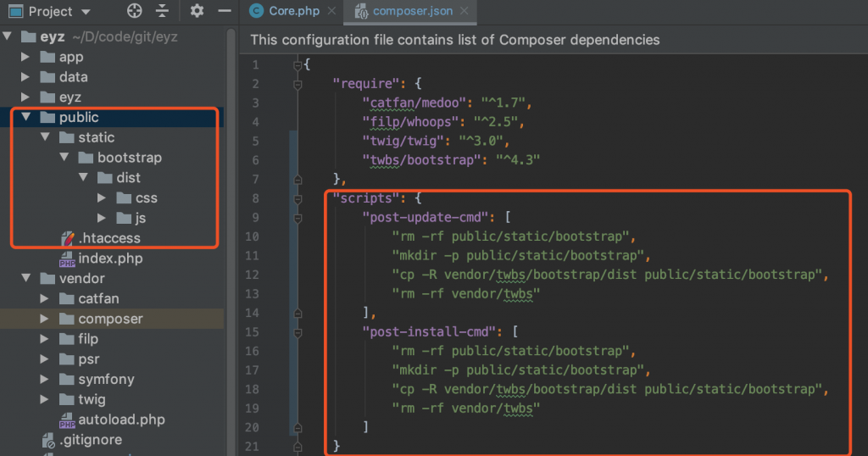Select the public folder row
Image resolution: width=868 pixels, height=456 pixels.
pyautogui.click(x=113, y=117)
